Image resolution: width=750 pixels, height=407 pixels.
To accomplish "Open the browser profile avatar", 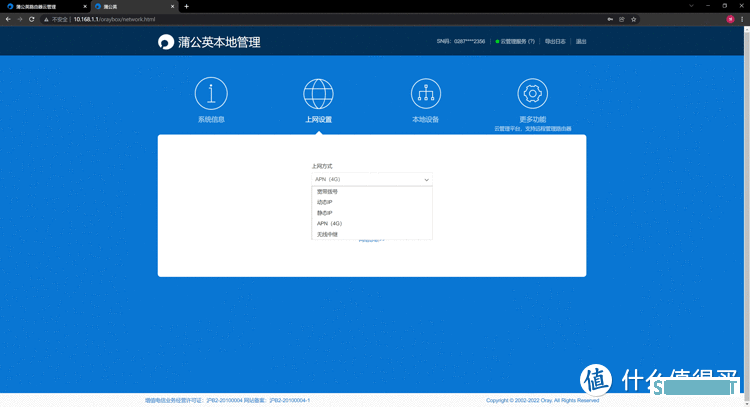I will tap(730, 19).
